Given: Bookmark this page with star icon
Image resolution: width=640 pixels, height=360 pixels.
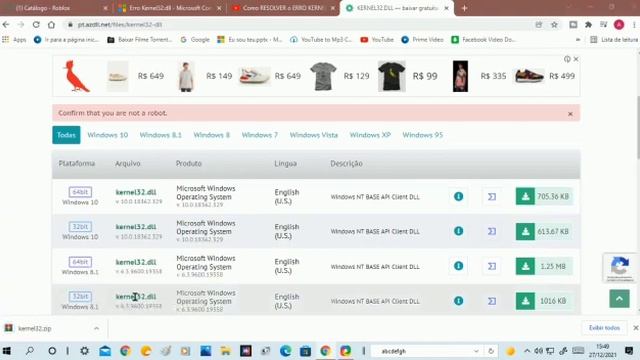Looking at the screenshot, I should click(554, 25).
